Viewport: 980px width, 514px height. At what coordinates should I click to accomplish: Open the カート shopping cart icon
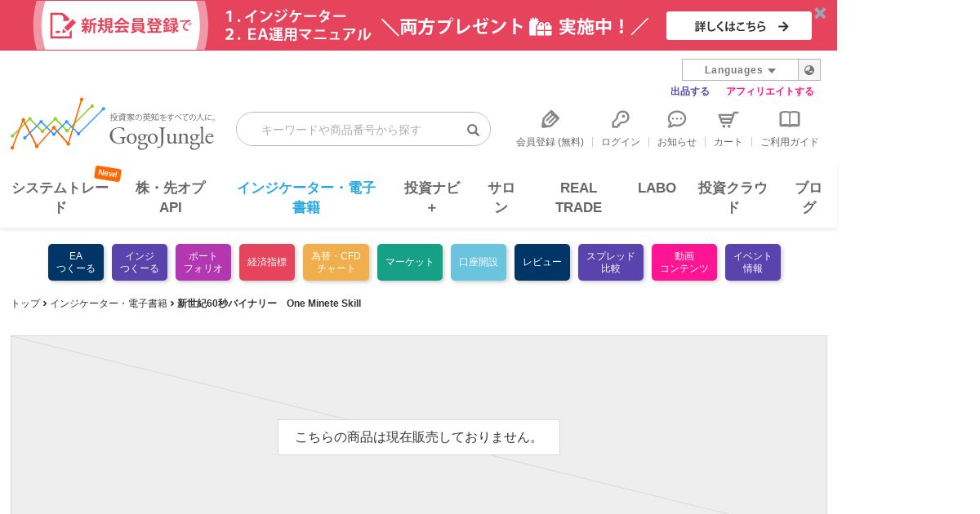[728, 120]
